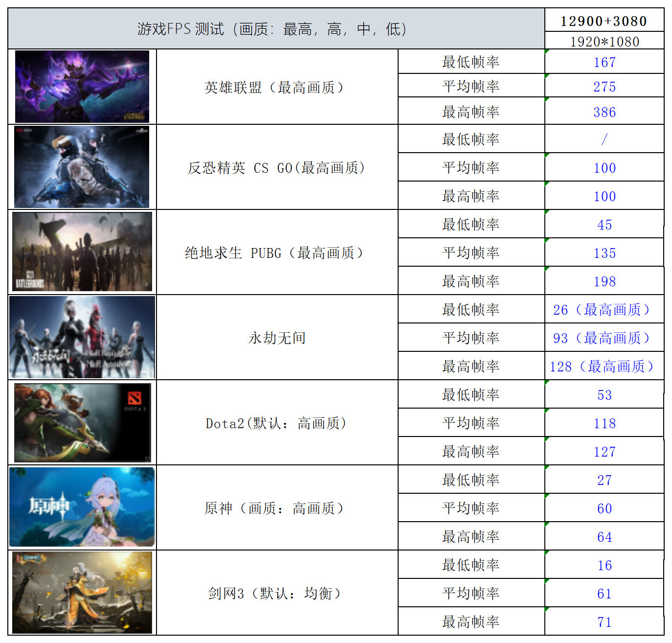Viewport: 672px width, 643px height.
Task: Click the value 135 for PUBG
Action: (605, 253)
